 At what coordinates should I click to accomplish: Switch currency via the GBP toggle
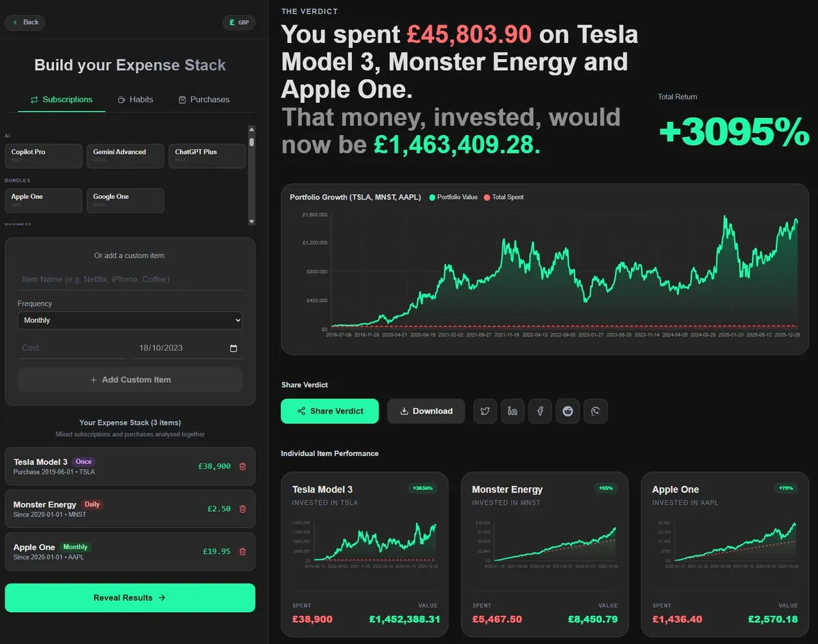(239, 22)
